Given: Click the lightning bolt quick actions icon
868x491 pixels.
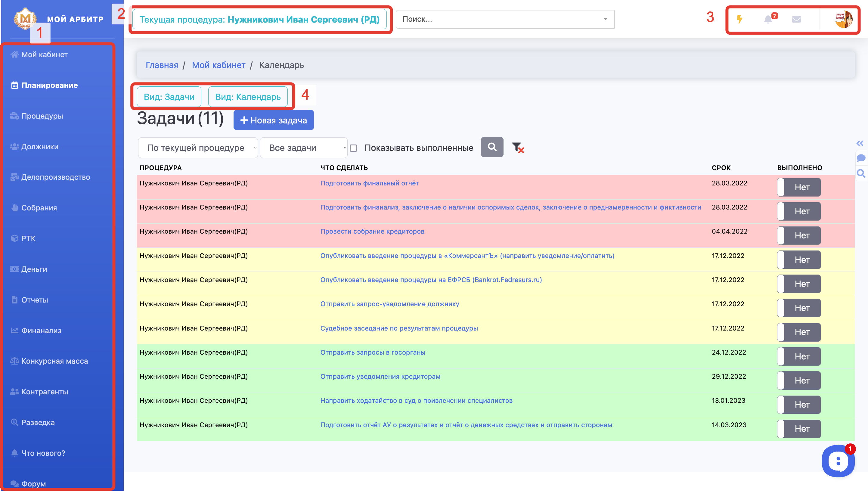Looking at the screenshot, I should pyautogui.click(x=739, y=19).
